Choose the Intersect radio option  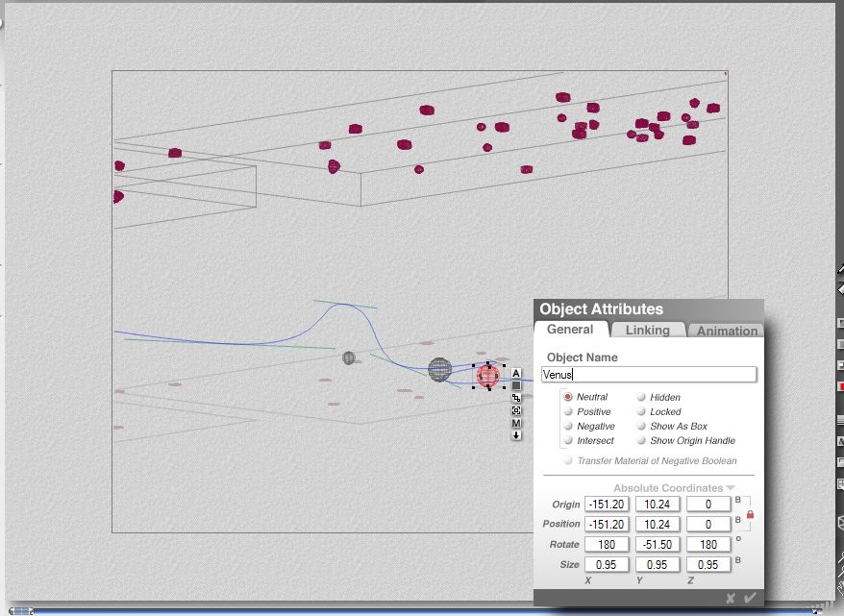[568, 440]
